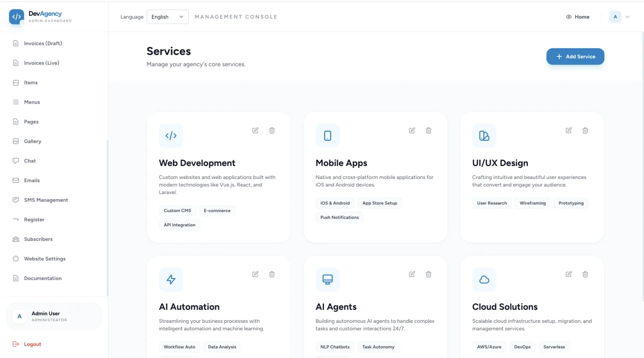Click the Serverless tag
This screenshot has width=644, height=358.
coord(554,347)
